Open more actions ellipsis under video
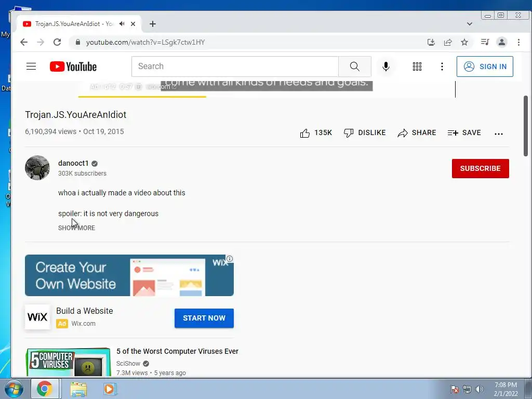 [498, 134]
